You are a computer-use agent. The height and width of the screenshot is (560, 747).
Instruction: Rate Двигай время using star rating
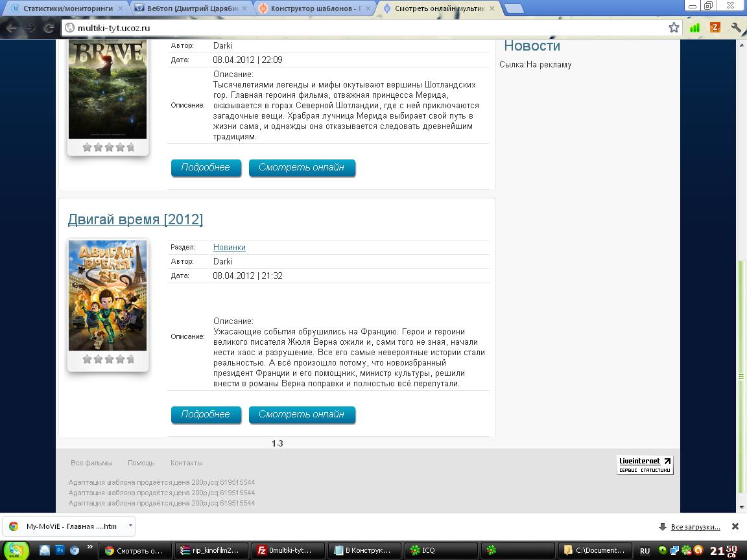pyautogui.click(x=108, y=359)
